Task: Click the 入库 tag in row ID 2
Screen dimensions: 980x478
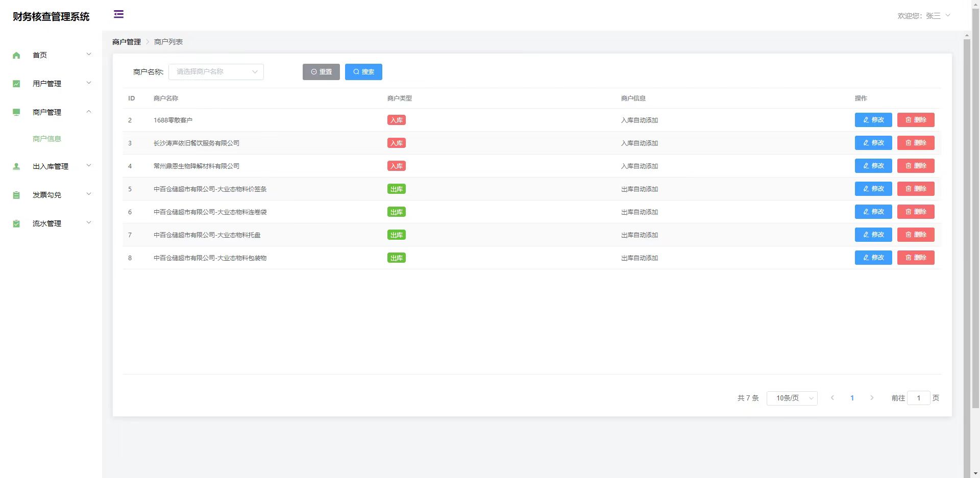Action: click(x=397, y=120)
